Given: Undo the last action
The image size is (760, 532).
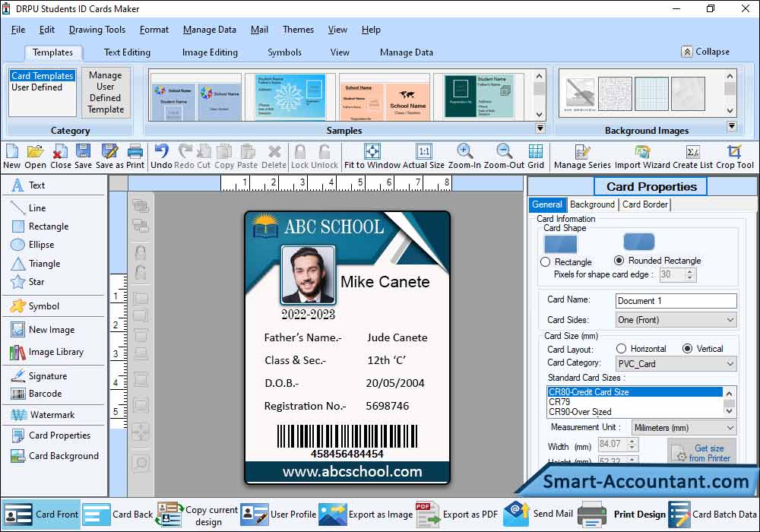Looking at the screenshot, I should (x=161, y=157).
